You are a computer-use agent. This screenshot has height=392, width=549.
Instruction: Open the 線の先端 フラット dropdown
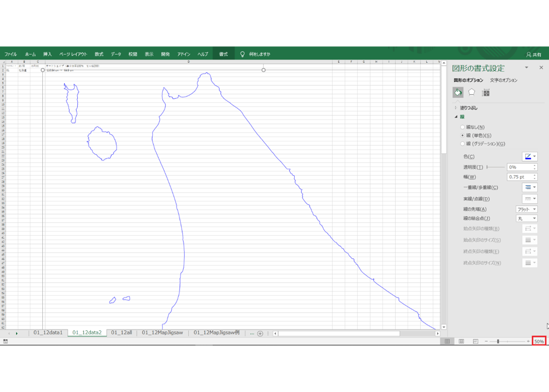[526, 209]
